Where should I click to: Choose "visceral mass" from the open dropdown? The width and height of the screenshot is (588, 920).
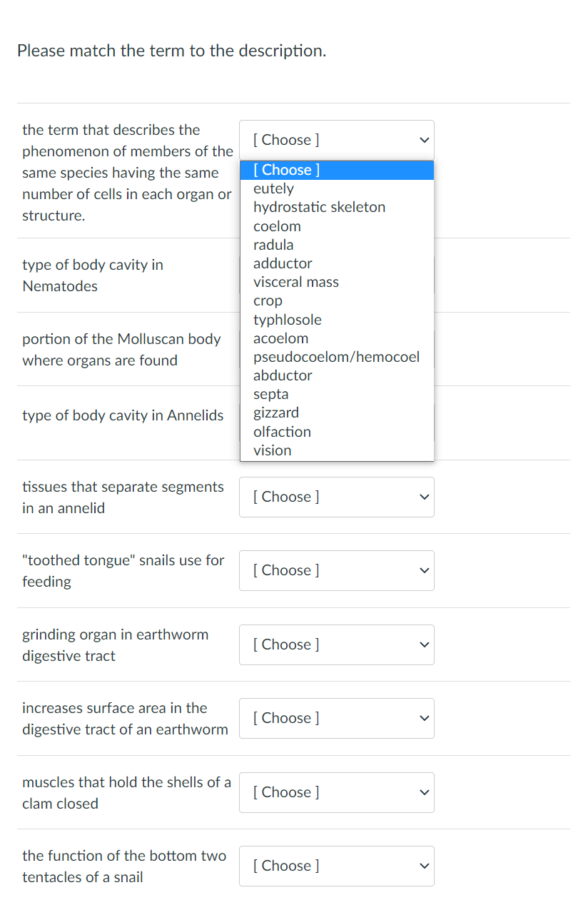295,281
